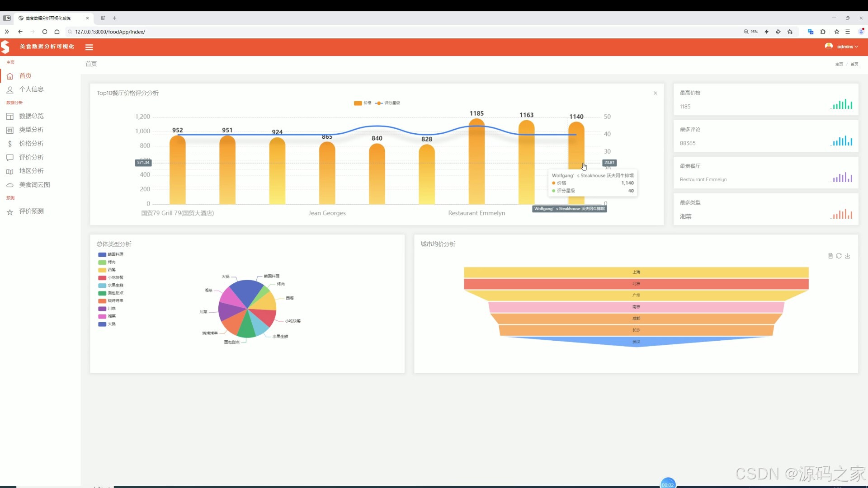Screen dimensions: 868x488
Task: Save funnel chart as image
Action: (848, 256)
